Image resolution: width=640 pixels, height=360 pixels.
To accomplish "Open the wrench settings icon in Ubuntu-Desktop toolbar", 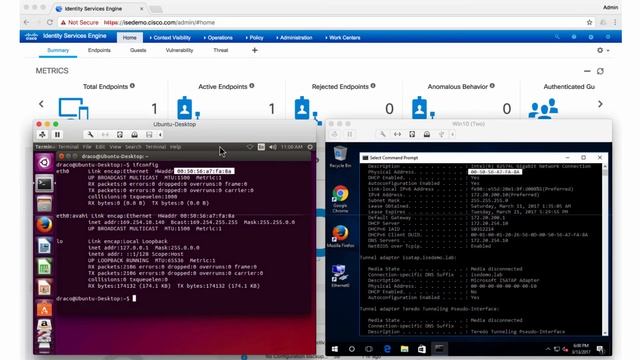I will click(90, 134).
